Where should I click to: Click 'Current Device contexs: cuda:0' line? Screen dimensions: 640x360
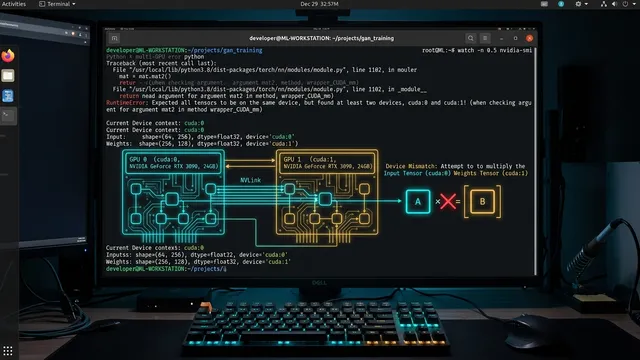tap(155, 248)
